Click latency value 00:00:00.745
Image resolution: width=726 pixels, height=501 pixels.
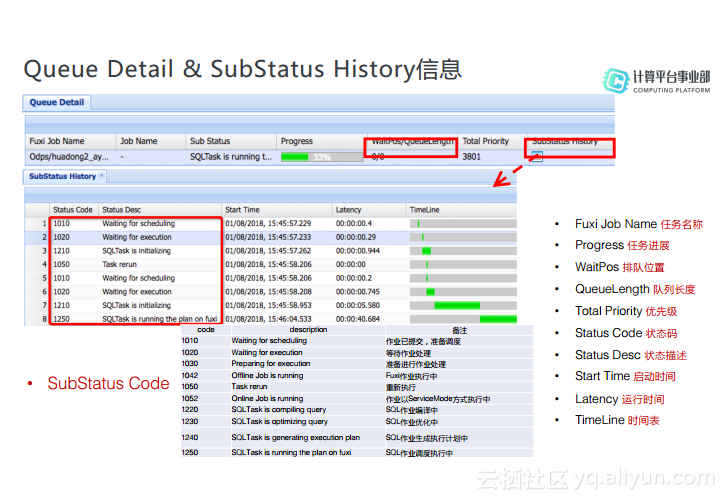[x=357, y=292]
